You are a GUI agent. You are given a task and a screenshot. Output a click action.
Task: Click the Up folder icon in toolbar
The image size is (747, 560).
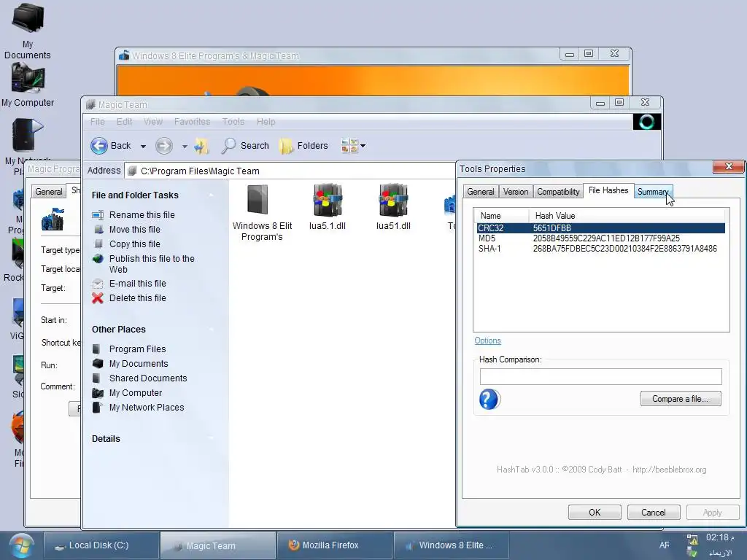tap(201, 146)
